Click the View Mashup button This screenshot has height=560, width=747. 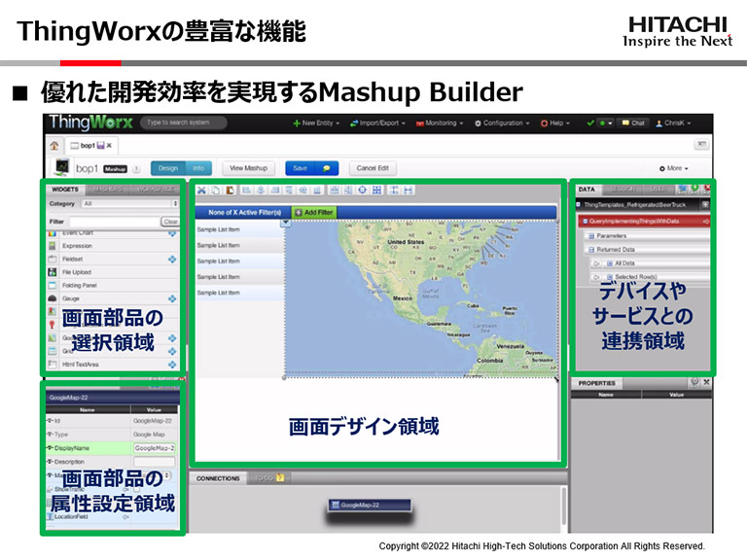pyautogui.click(x=249, y=167)
